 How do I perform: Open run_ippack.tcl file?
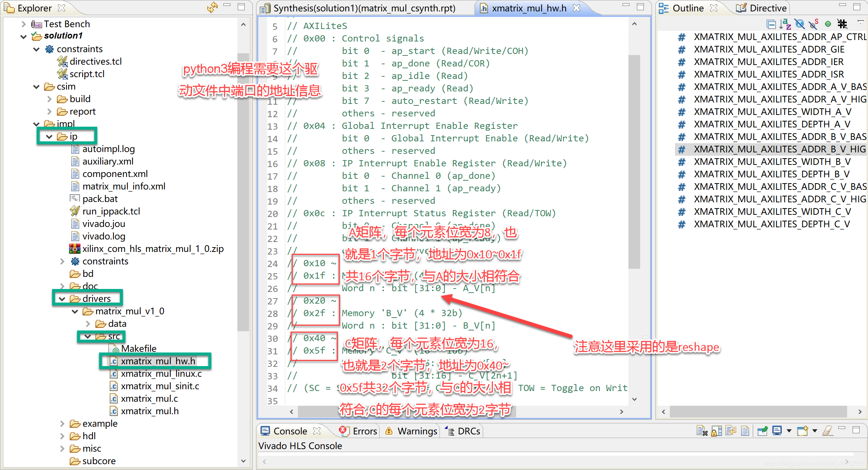111,211
